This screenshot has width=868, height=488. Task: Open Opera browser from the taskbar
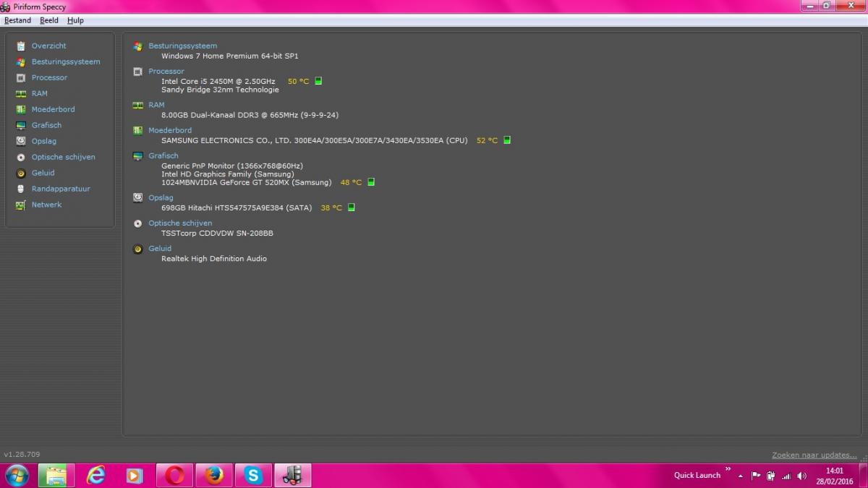(174, 475)
